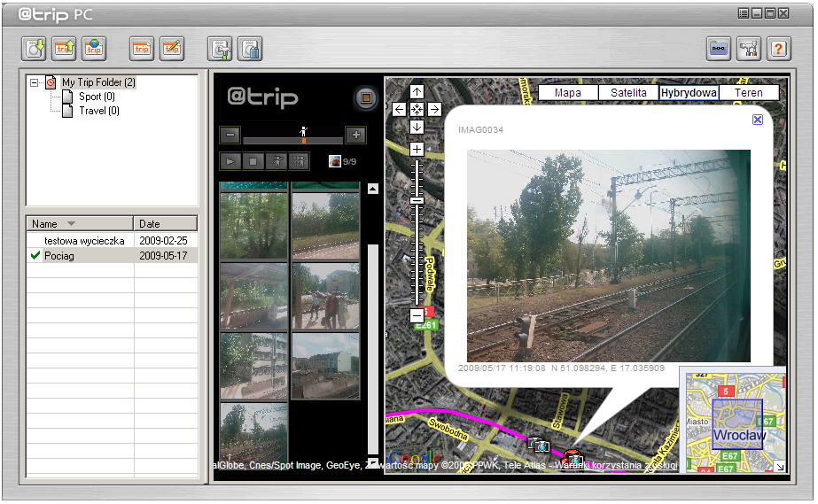Viewport: 818px width, 504px height.
Task: Open help with the question mark icon
Action: click(x=779, y=49)
